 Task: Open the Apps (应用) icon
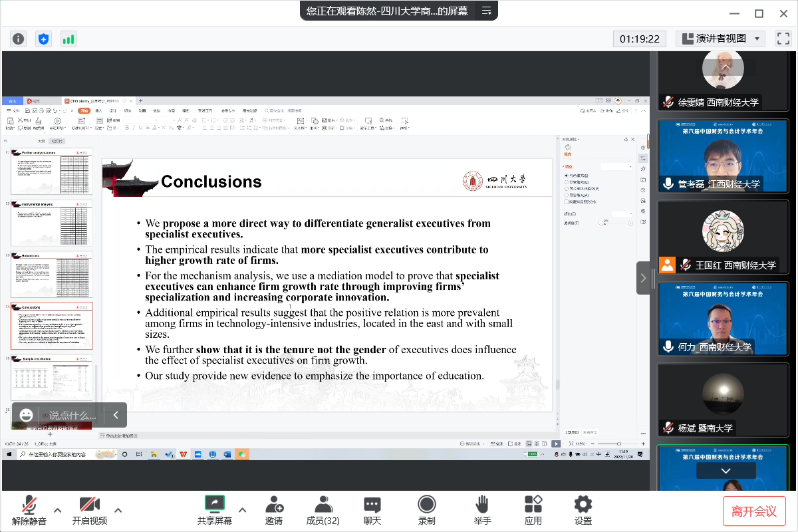click(533, 510)
